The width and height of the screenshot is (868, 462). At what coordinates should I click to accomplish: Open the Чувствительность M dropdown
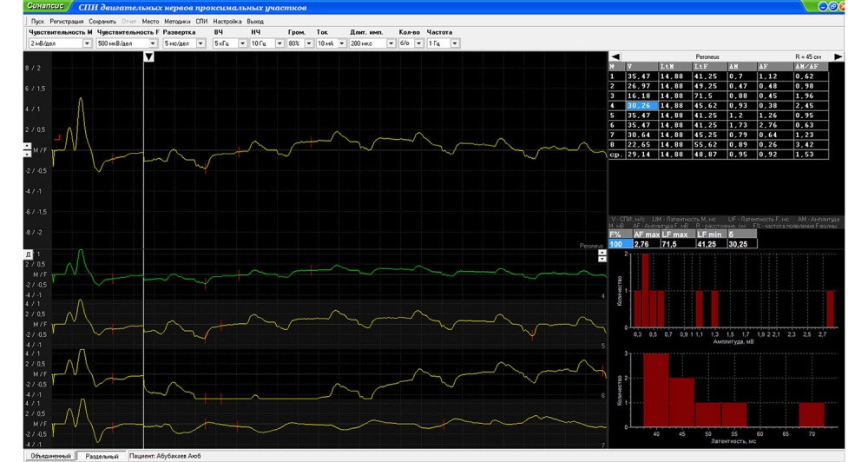[87, 43]
